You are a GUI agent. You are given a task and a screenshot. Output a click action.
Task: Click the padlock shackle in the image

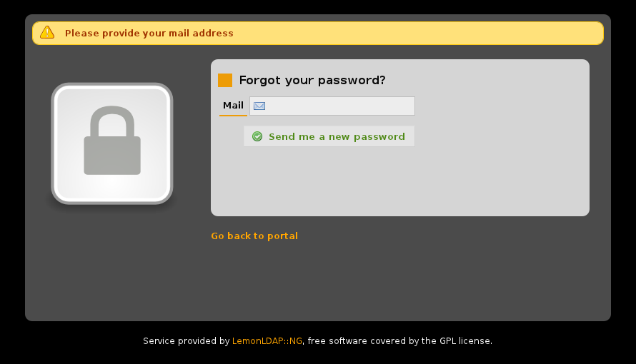click(x=112, y=121)
